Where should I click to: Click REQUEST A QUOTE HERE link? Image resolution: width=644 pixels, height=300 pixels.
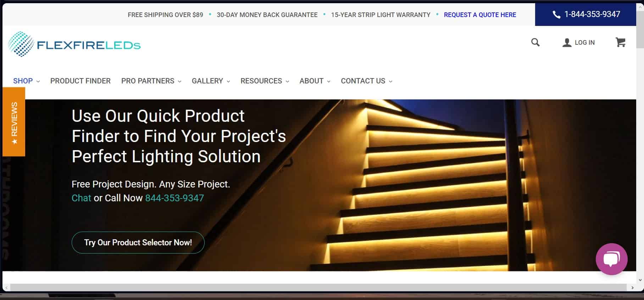coord(480,15)
